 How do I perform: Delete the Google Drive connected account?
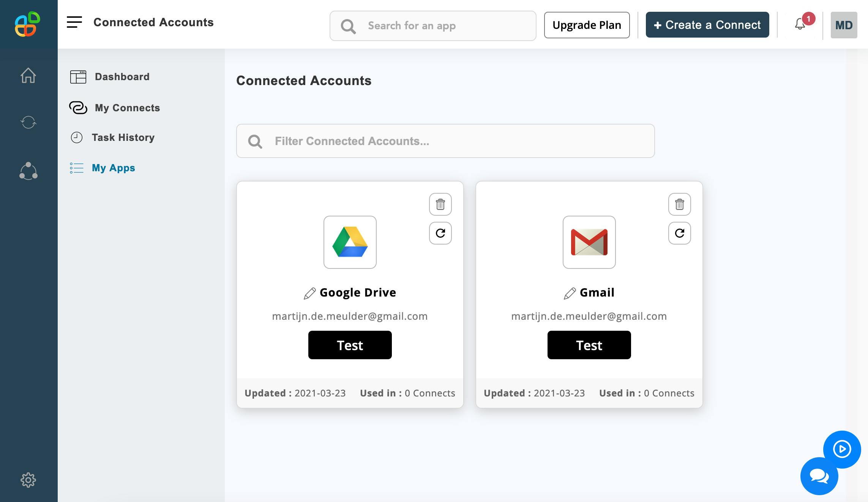440,204
